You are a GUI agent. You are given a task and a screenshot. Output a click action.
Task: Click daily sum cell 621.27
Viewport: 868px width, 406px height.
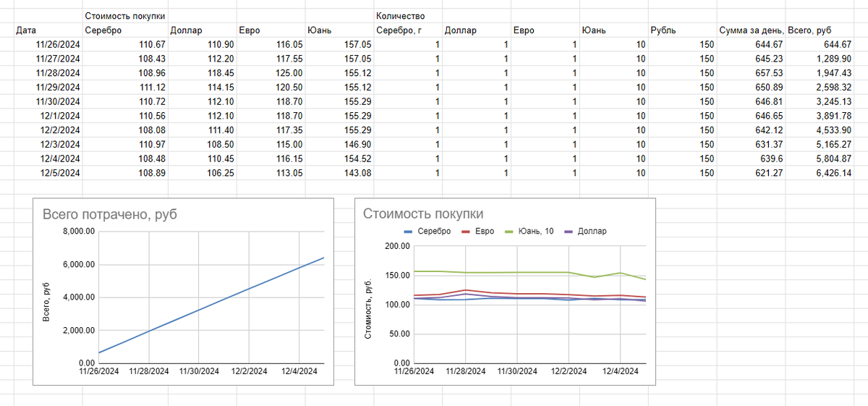pyautogui.click(x=751, y=173)
